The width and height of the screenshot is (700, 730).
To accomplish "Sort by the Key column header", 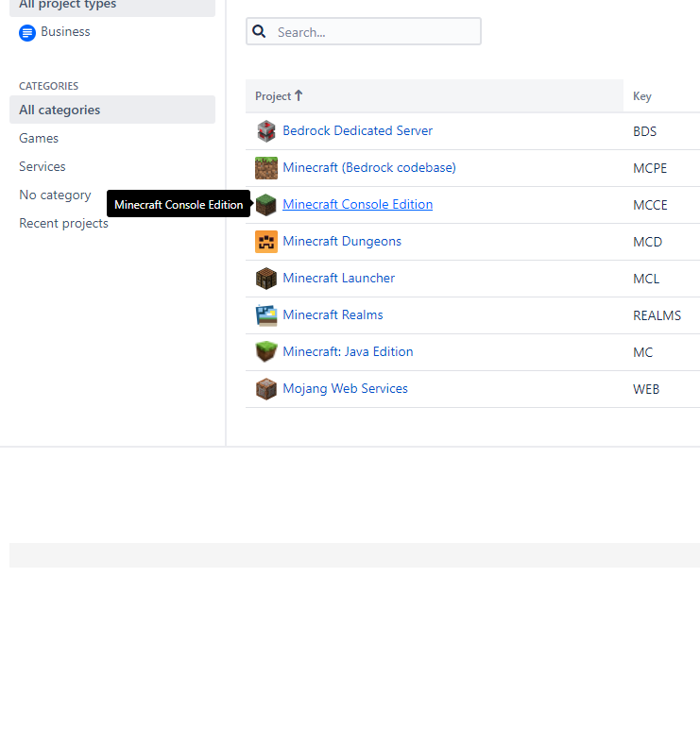I will pyautogui.click(x=641, y=96).
